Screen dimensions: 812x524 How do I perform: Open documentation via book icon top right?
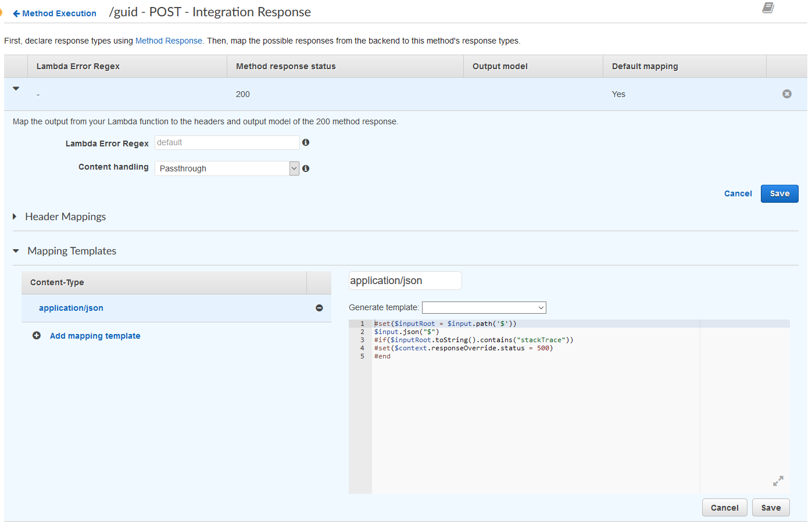pos(768,8)
